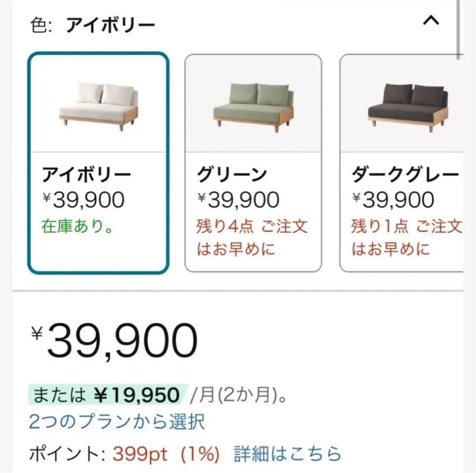The width and height of the screenshot is (476, 473).
Task: Click the ダークグレー card's ¥39,900 price
Action: [x=393, y=200]
